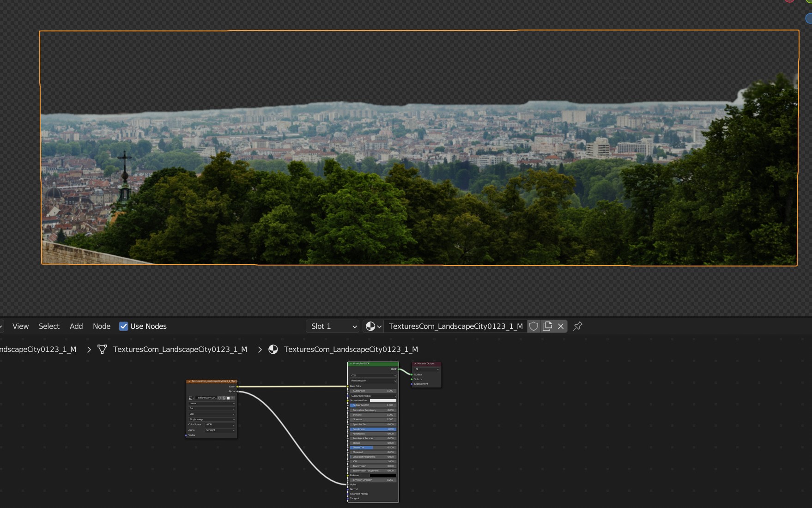Viewport: 812px width, 508px height.
Task: Click the material name field in header
Action: [455, 327]
